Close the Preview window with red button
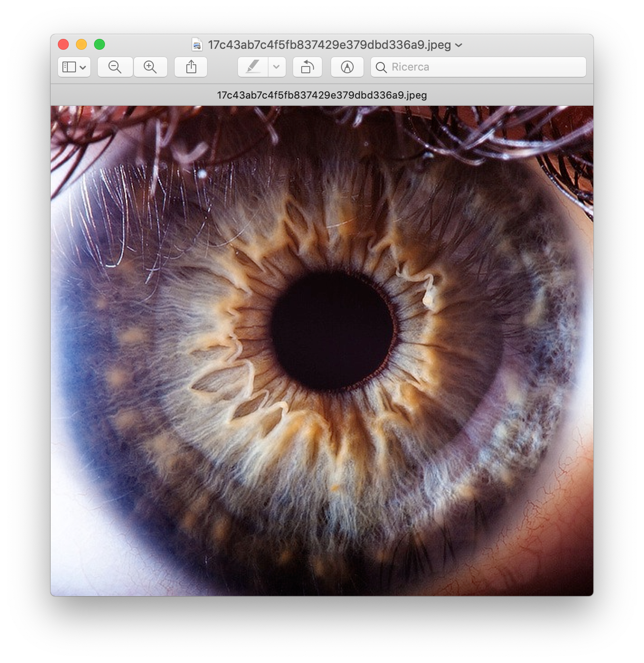Screen dimensions: 644x663 [63, 44]
